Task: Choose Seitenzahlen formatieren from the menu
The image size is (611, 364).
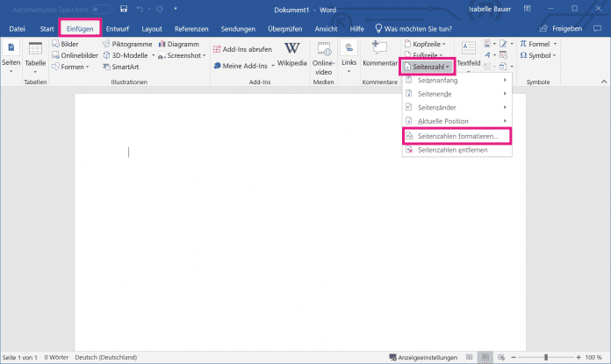Action: point(456,136)
